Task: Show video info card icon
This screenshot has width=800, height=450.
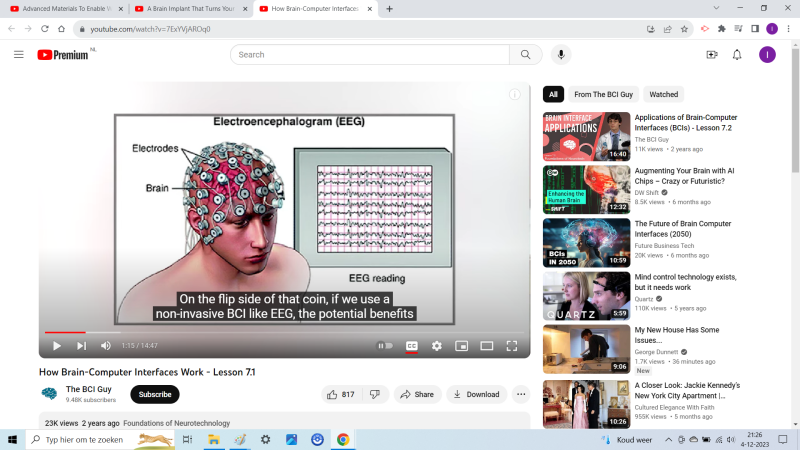Action: tap(515, 94)
